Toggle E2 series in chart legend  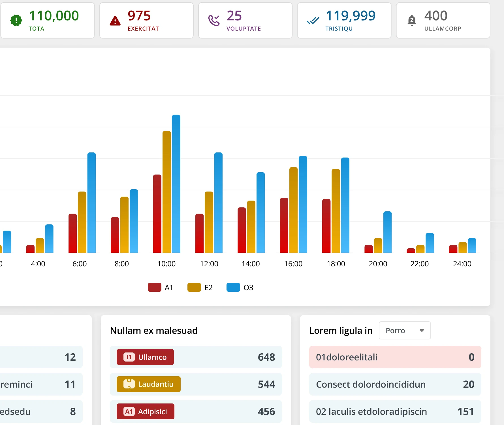click(x=200, y=287)
